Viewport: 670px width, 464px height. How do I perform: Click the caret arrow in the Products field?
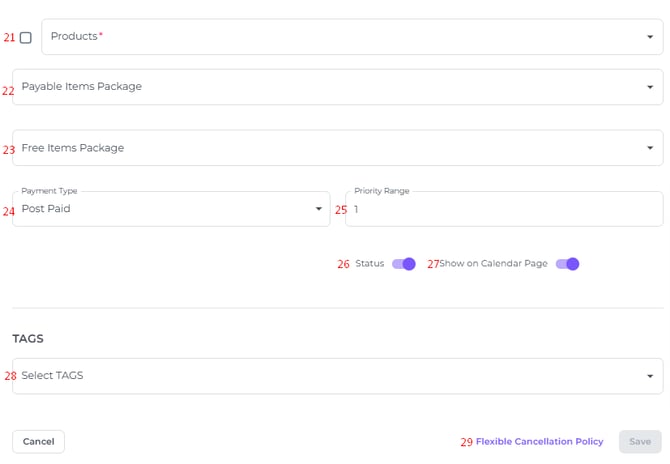(650, 38)
